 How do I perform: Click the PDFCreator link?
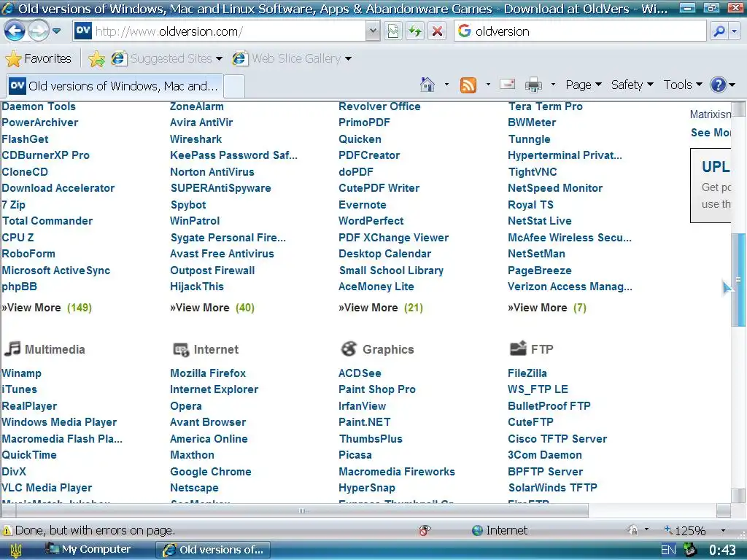(x=369, y=155)
